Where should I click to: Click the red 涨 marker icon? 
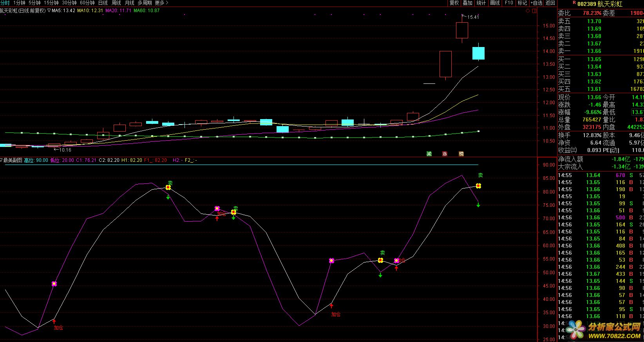[445, 154]
